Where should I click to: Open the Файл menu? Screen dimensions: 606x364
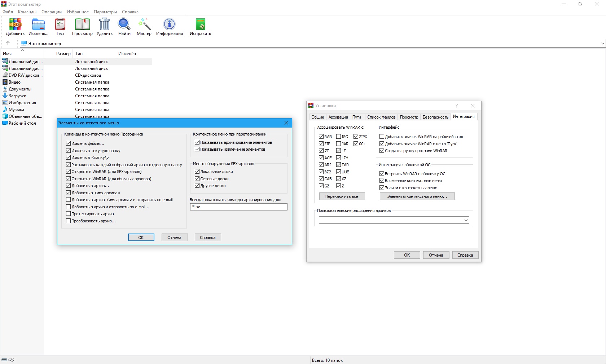coord(8,12)
